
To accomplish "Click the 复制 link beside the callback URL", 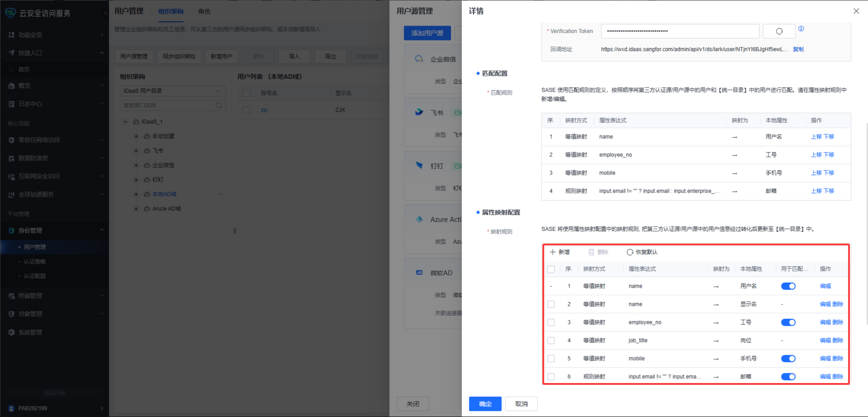I will coord(798,49).
